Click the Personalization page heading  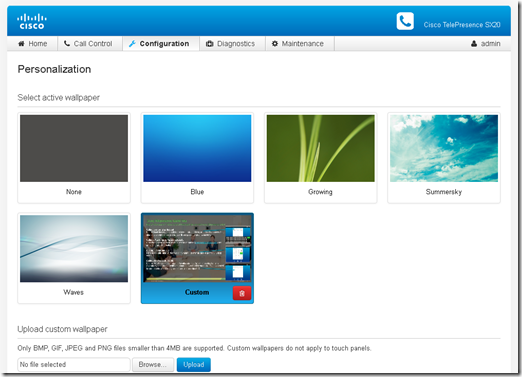coord(54,69)
